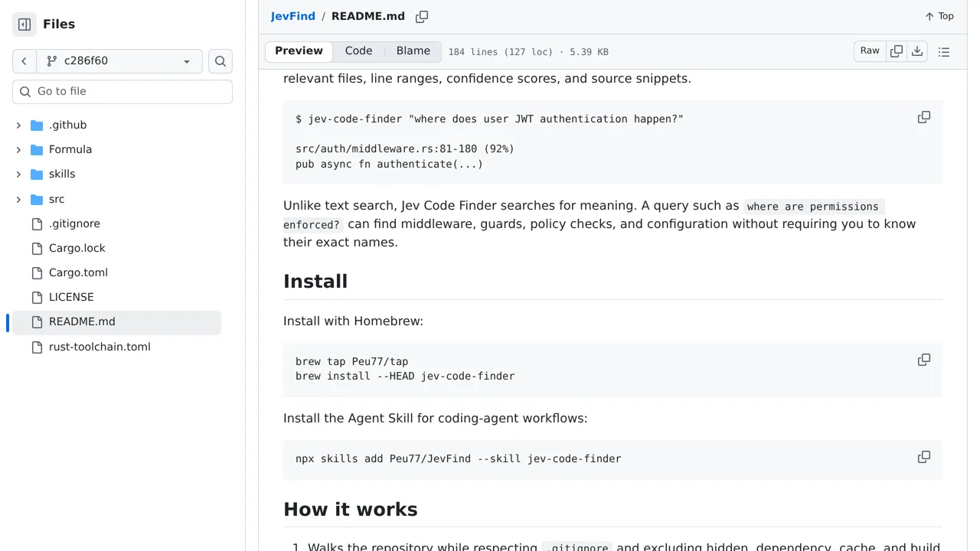Click the '184 lines (127 loc)' file info

tap(500, 52)
